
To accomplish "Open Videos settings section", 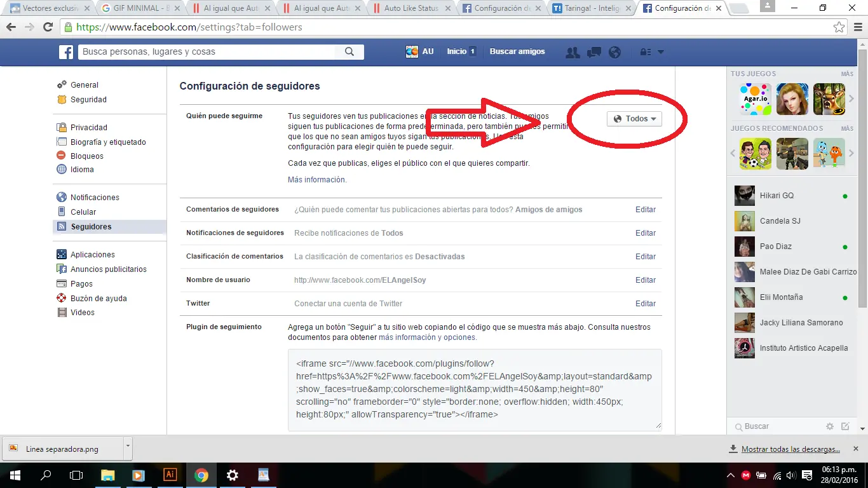I will 83,313.
